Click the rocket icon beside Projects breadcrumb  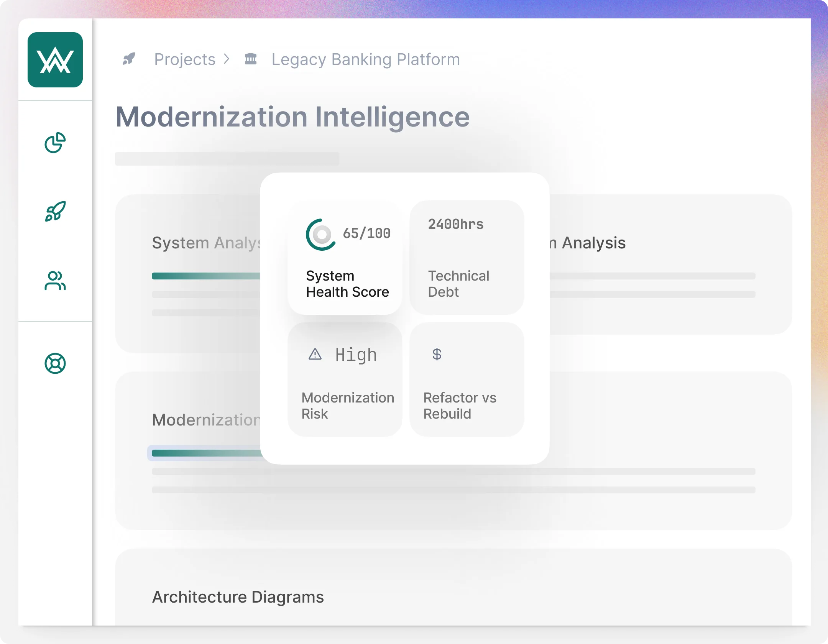(x=129, y=59)
